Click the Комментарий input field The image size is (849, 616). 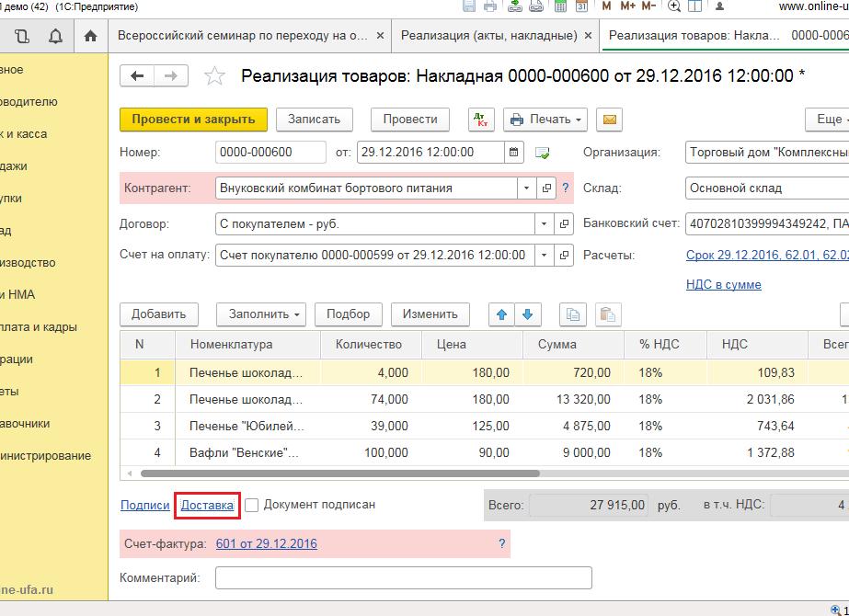404,578
